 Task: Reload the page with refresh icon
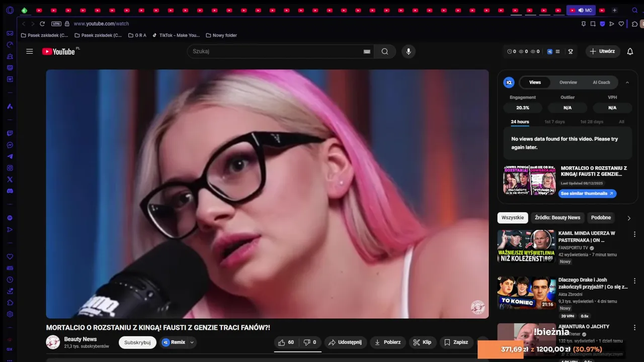tap(42, 24)
